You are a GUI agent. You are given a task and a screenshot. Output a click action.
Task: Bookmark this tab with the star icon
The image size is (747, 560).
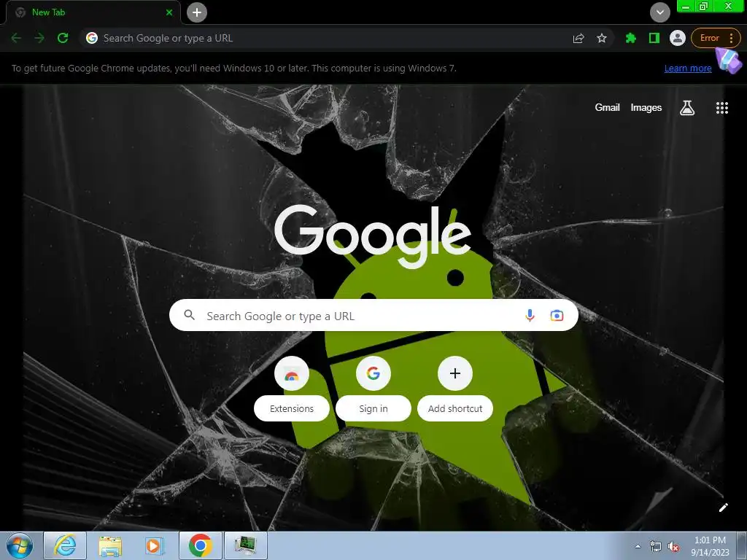click(602, 38)
